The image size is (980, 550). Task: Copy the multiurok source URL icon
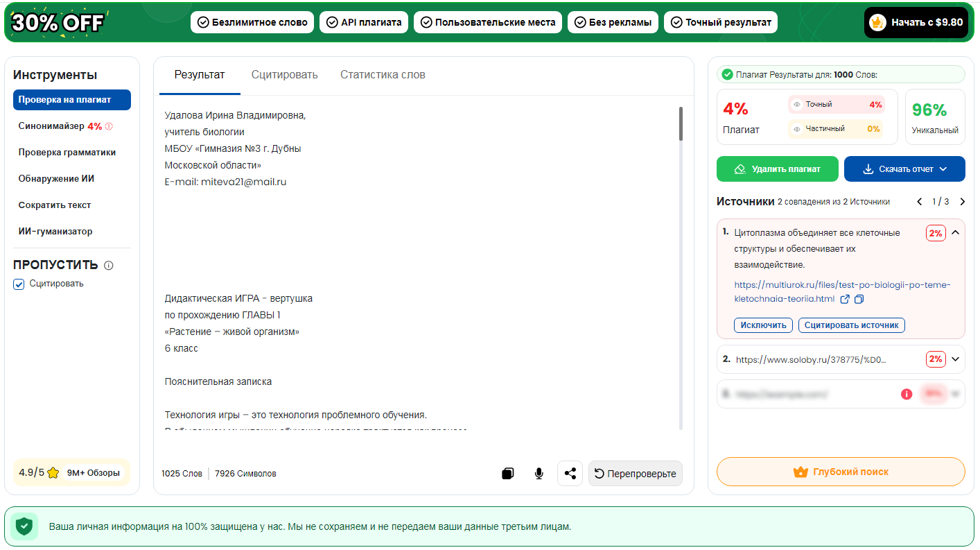point(859,300)
